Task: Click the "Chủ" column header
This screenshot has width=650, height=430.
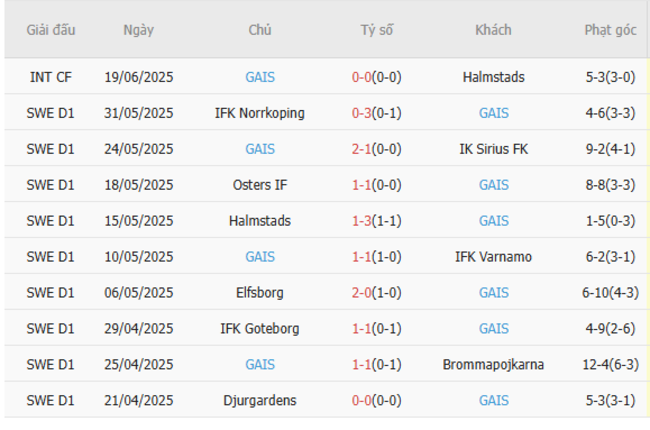Action: click(x=260, y=30)
